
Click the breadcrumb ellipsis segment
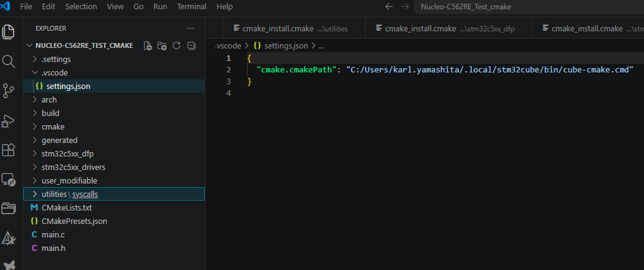click(321, 46)
